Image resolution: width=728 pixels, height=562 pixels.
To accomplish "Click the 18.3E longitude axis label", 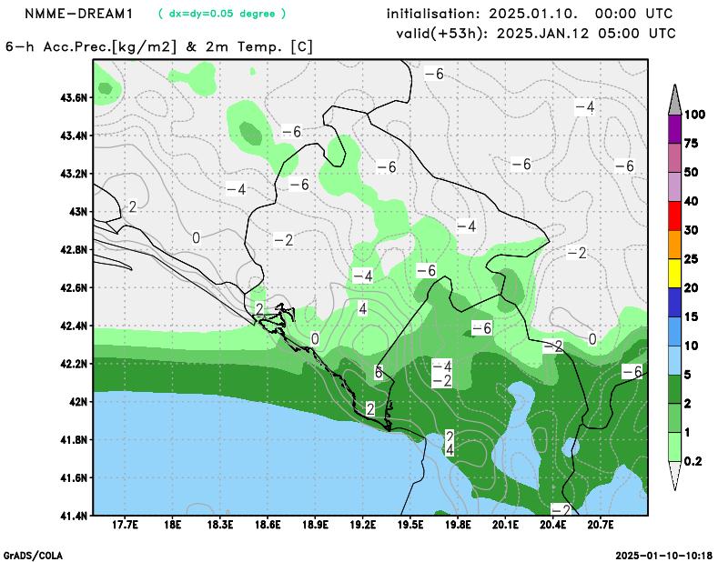I will [x=219, y=525].
